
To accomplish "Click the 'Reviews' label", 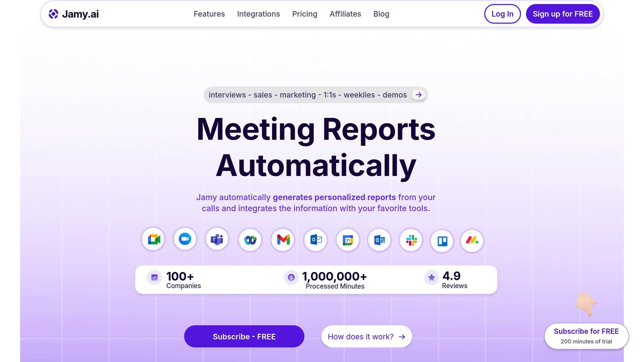I will [455, 286].
